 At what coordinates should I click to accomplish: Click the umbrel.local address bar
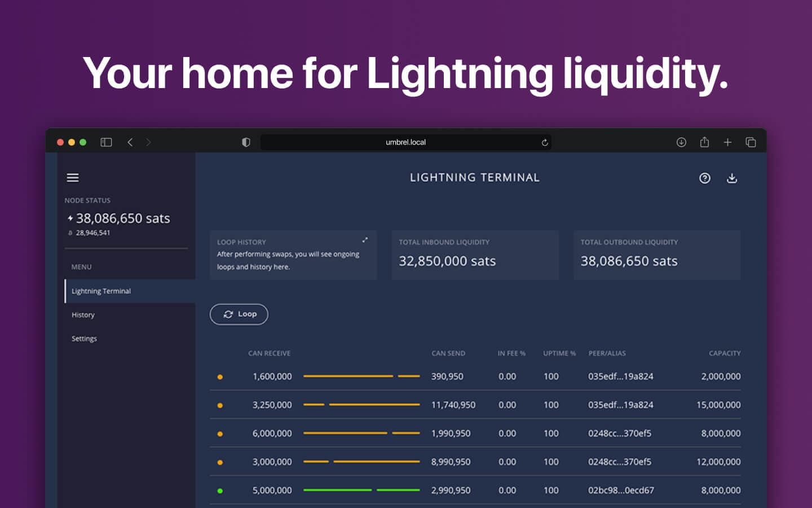coord(406,142)
